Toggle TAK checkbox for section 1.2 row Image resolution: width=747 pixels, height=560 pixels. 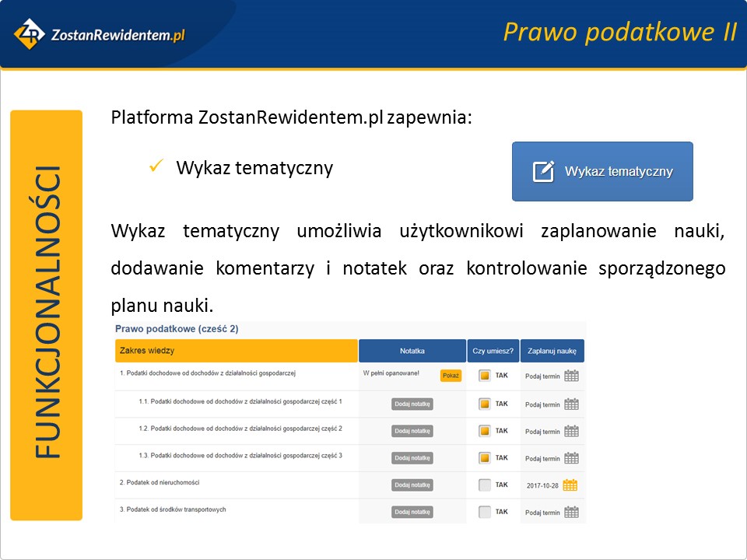(485, 431)
